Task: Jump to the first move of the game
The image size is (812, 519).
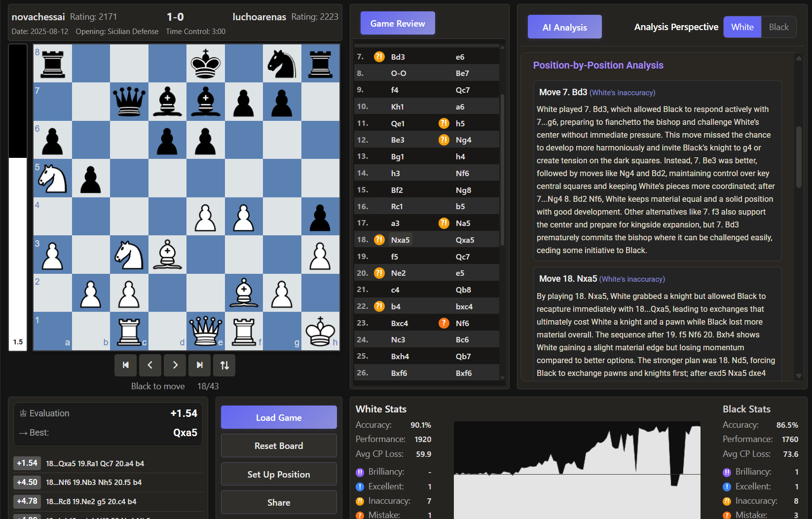Action: (125, 365)
